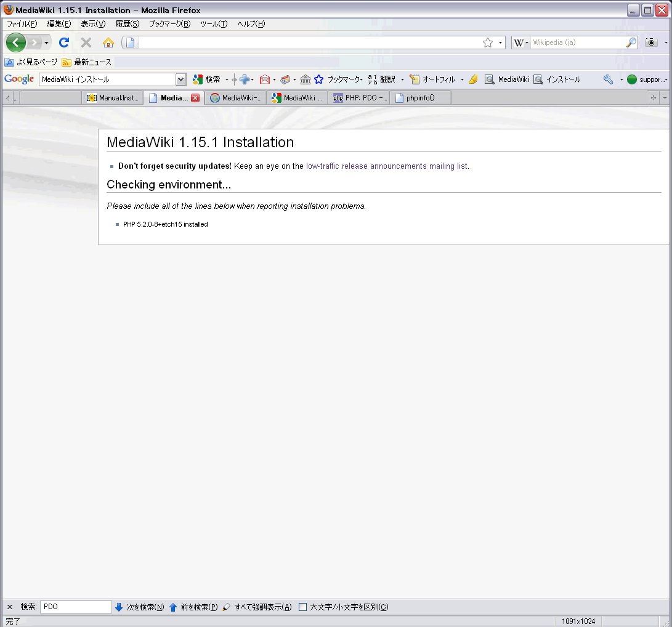The image size is (672, 627).
Task: Open the よく見るページ bookmarks folder
Action: tap(31, 62)
